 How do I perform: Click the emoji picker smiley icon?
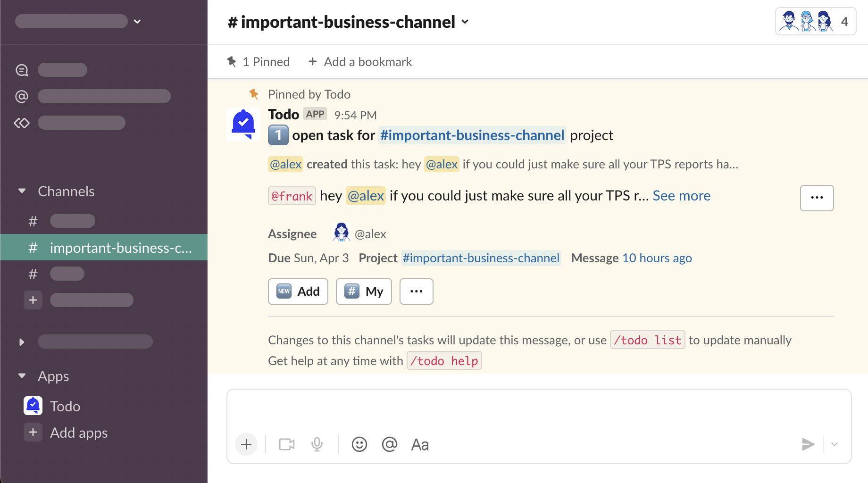tap(359, 444)
